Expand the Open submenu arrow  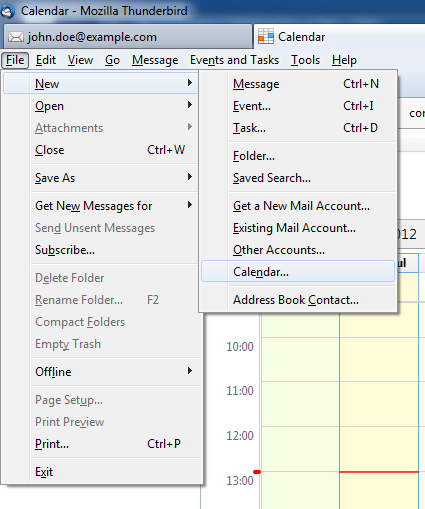point(190,105)
